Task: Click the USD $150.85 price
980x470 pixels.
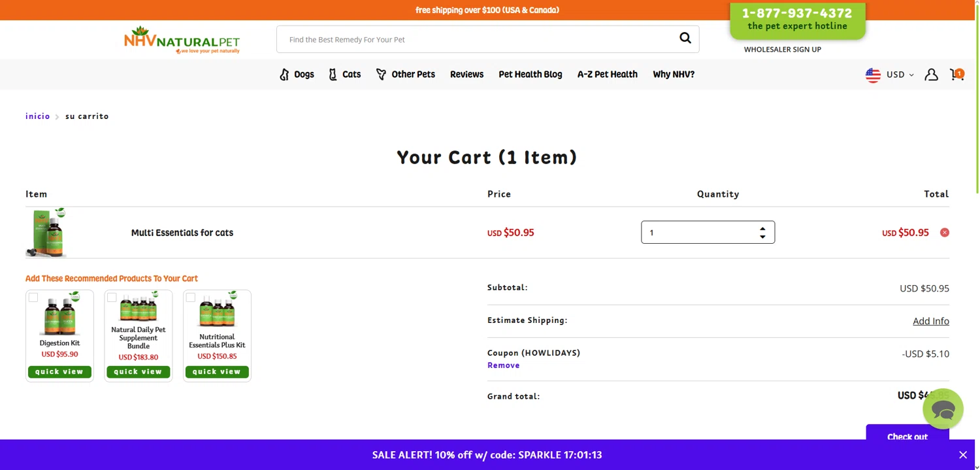Action: coord(217,356)
